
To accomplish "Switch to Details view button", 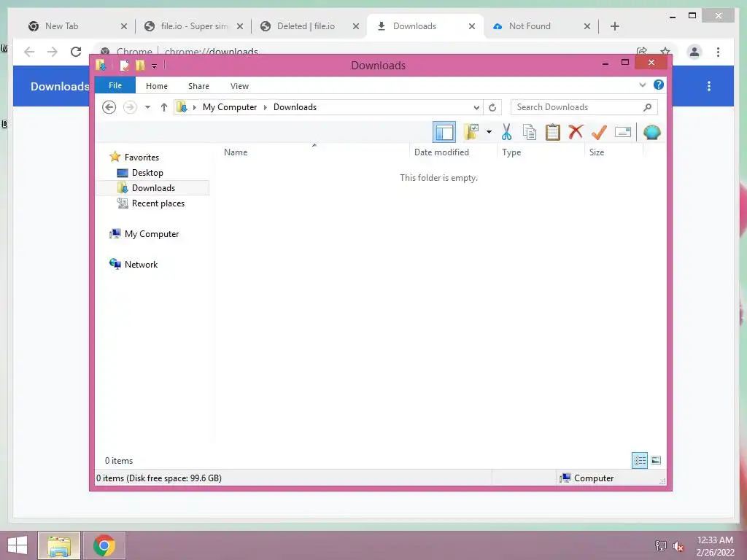I will point(640,460).
